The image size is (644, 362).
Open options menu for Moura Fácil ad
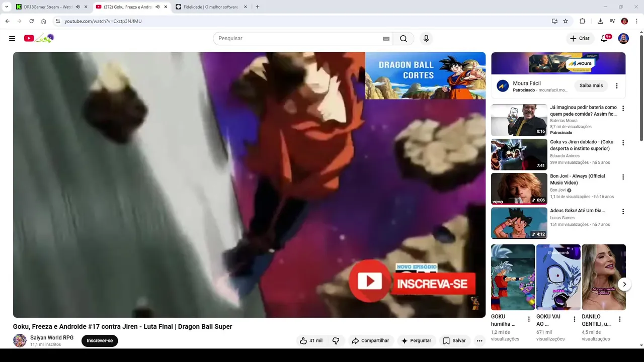coord(617,86)
